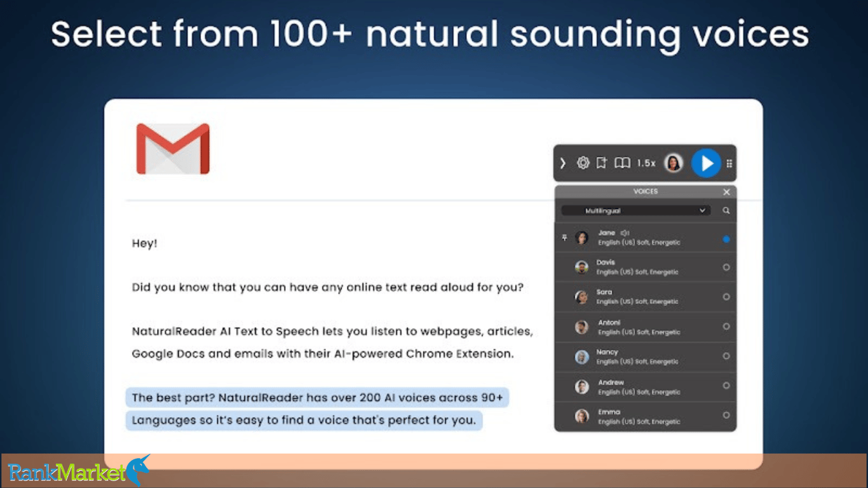Click Andrew's avatar in voice list
Viewport: 868px width, 488px height.
[581, 386]
